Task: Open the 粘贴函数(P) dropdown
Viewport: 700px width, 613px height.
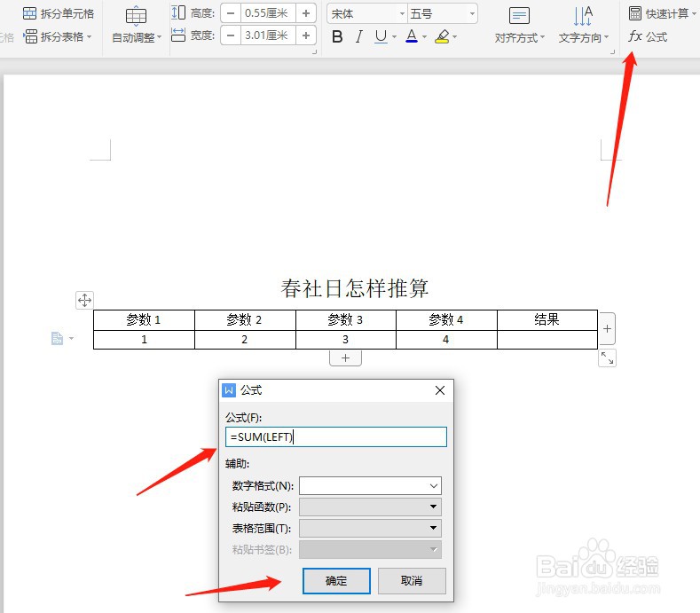Action: [370, 507]
